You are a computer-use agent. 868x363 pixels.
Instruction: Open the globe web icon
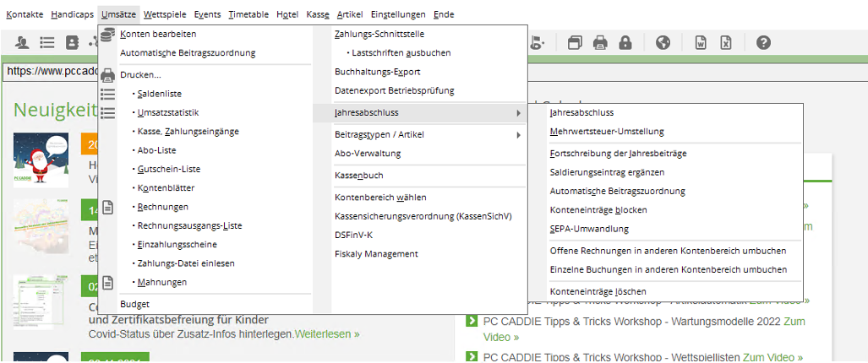[x=663, y=42]
